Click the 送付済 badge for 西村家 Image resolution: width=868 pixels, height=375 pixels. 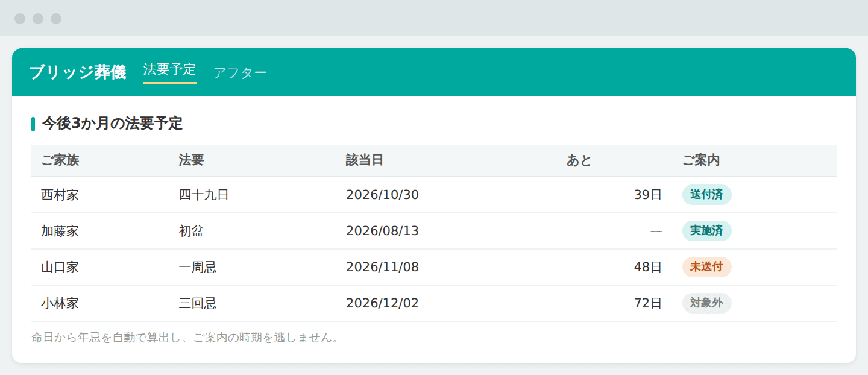(x=706, y=195)
